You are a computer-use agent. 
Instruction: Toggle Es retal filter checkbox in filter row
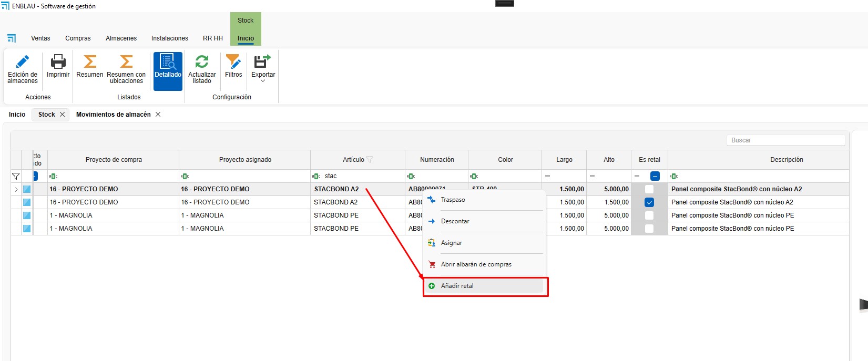click(655, 176)
